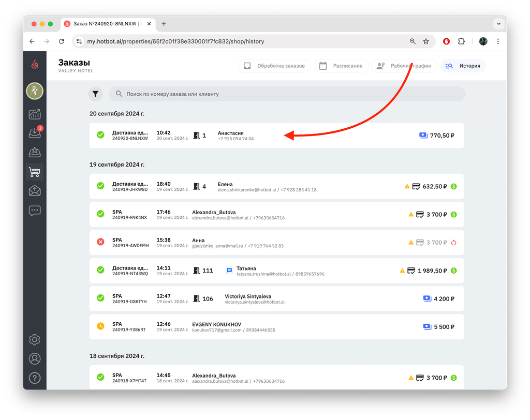
Task: Open the browser three-dot menu
Action: click(498, 41)
